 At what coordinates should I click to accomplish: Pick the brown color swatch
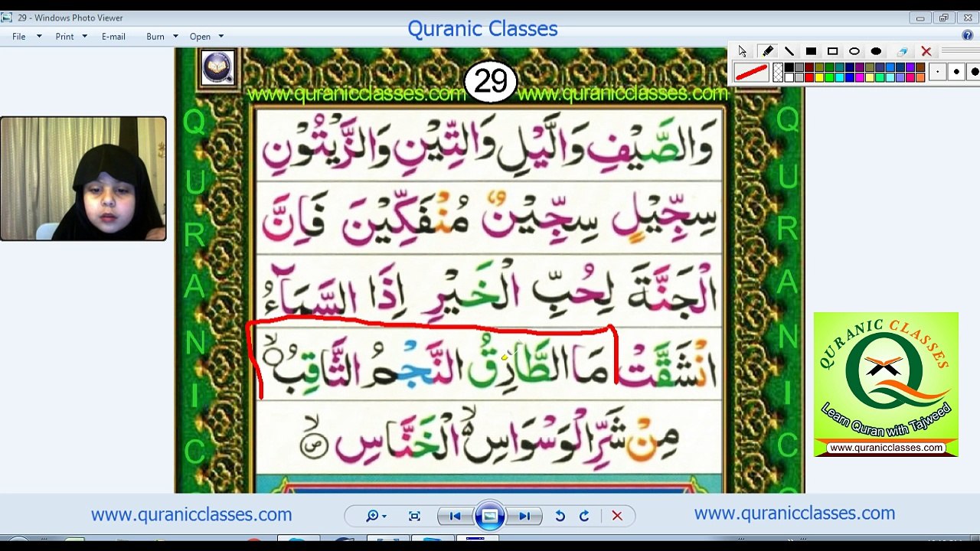click(920, 68)
